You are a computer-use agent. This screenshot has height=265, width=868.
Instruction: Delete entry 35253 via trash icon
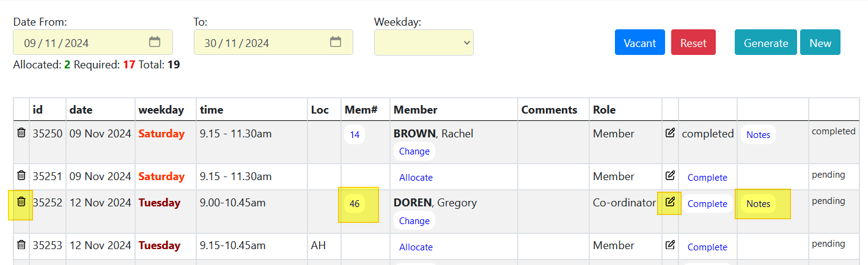(21, 245)
